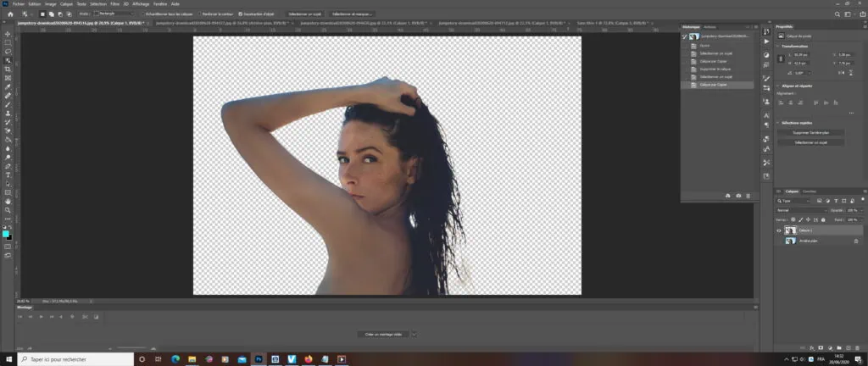Viewport: 868px width, 366px height.
Task: Click 'Supprimer l'arrière-plan' button
Action: pyautogui.click(x=810, y=132)
